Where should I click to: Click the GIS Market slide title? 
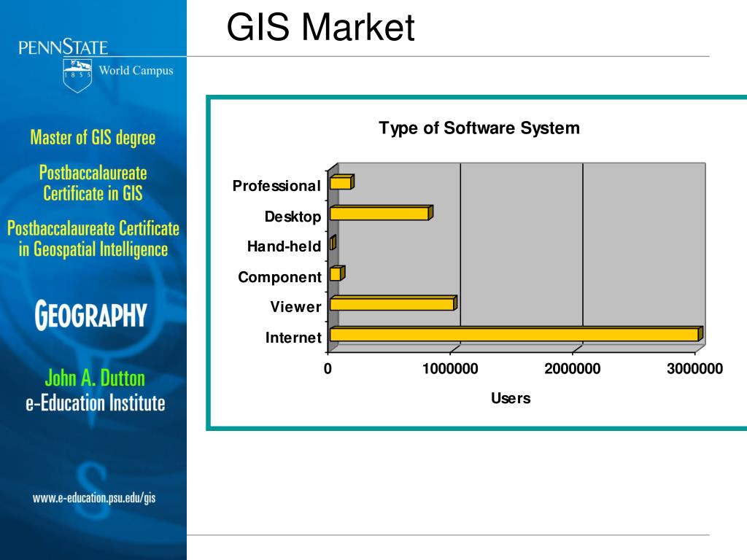[321, 27]
